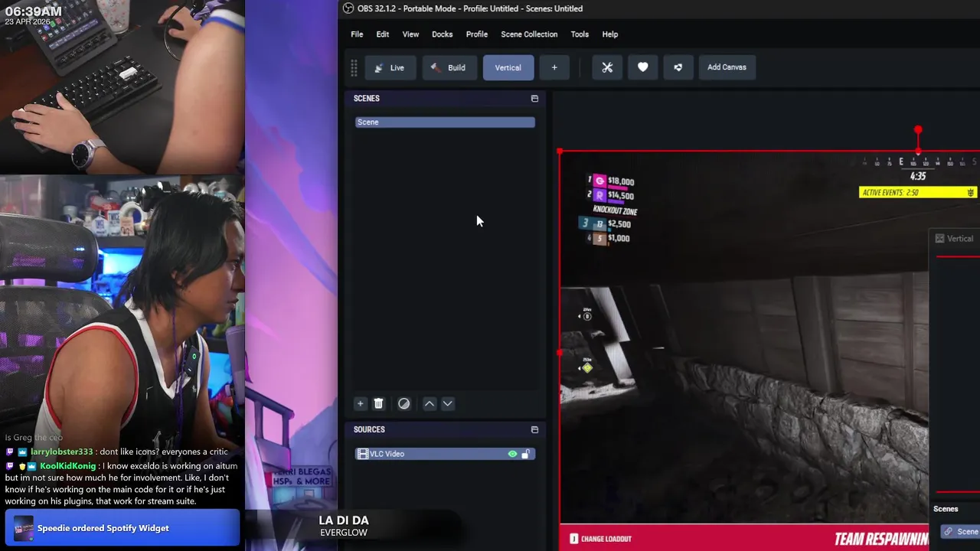Grab the toolbar drag handle dots
Image resolution: width=980 pixels, height=551 pixels.
(x=354, y=67)
